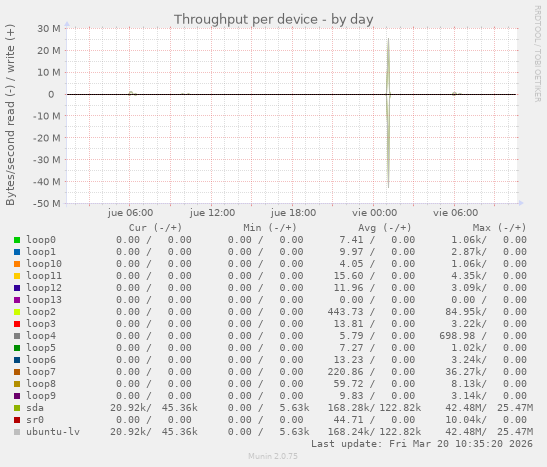547x467 pixels.
Task: Click the loop13 purple legend swatch
Action: click(x=17, y=300)
